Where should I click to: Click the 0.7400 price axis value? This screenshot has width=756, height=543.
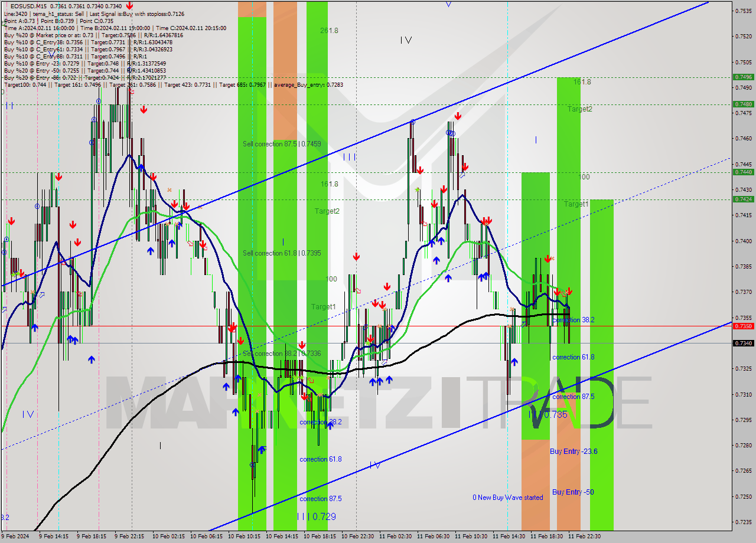coord(742,241)
